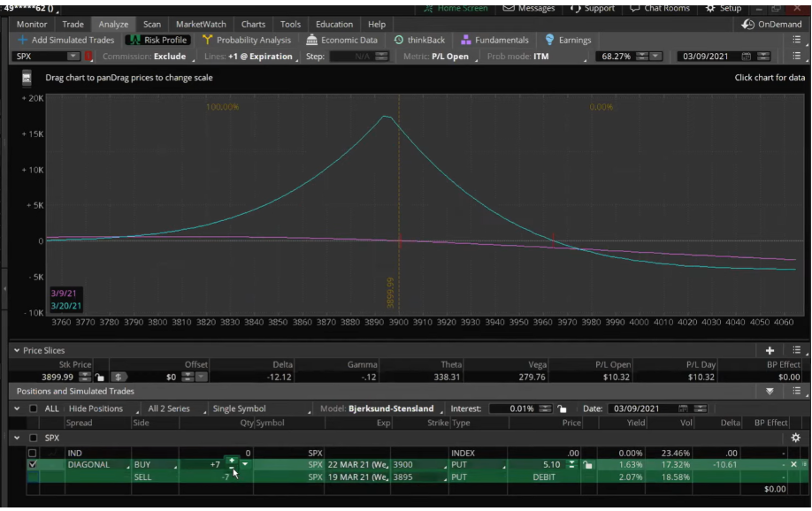Screen dimensions: 812x511
Task: Add a new price slice with plus icon
Action: coord(770,351)
